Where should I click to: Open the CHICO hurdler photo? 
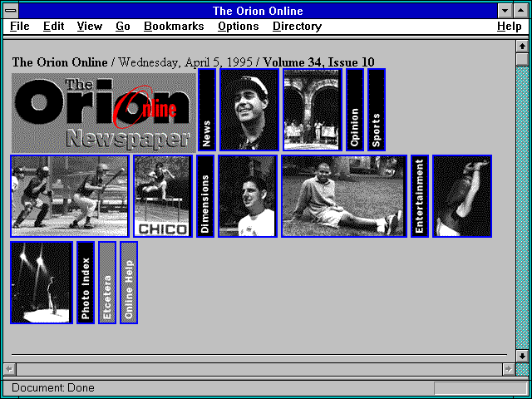pos(163,196)
